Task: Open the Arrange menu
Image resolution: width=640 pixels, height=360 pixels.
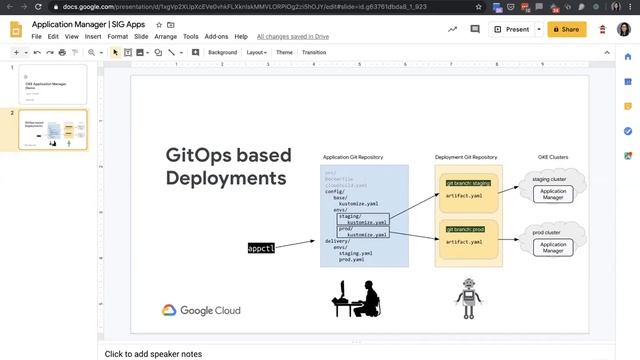Action: click(x=166, y=36)
